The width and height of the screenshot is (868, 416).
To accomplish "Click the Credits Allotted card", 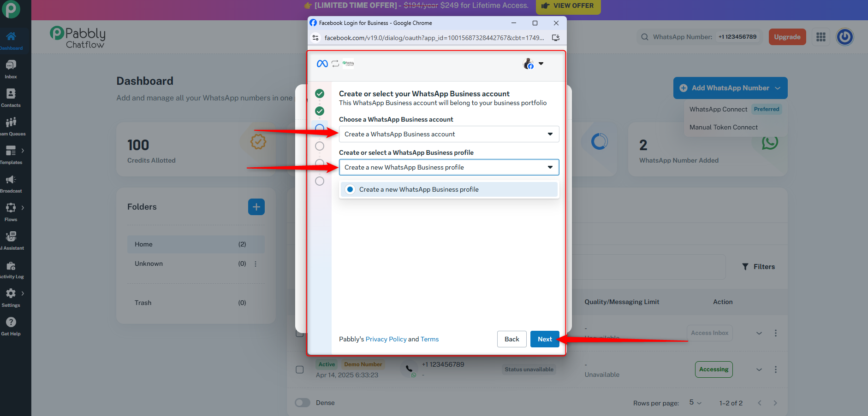I will [x=196, y=149].
